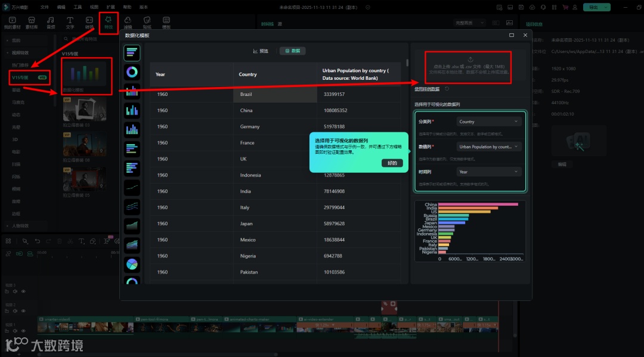Viewport: 644px width, 357px height.
Task: Click the reset icon beside 使用样例数据
Action: tap(447, 89)
